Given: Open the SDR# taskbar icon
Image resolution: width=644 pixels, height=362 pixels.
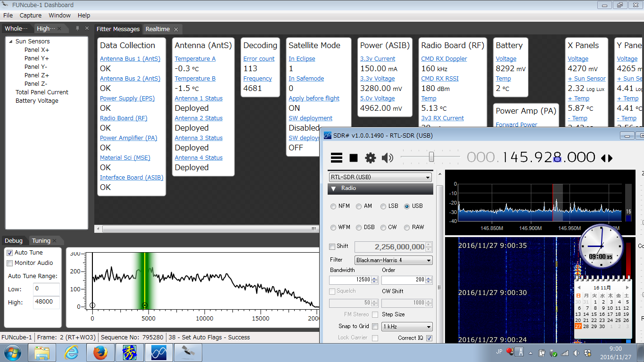Looking at the screenshot, I should pyautogui.click(x=158, y=353).
